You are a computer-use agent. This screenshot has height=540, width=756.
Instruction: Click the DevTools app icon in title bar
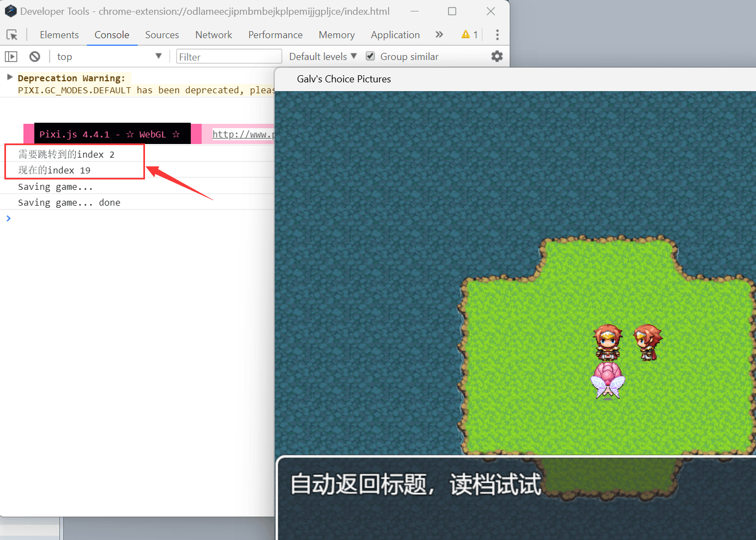(11, 11)
